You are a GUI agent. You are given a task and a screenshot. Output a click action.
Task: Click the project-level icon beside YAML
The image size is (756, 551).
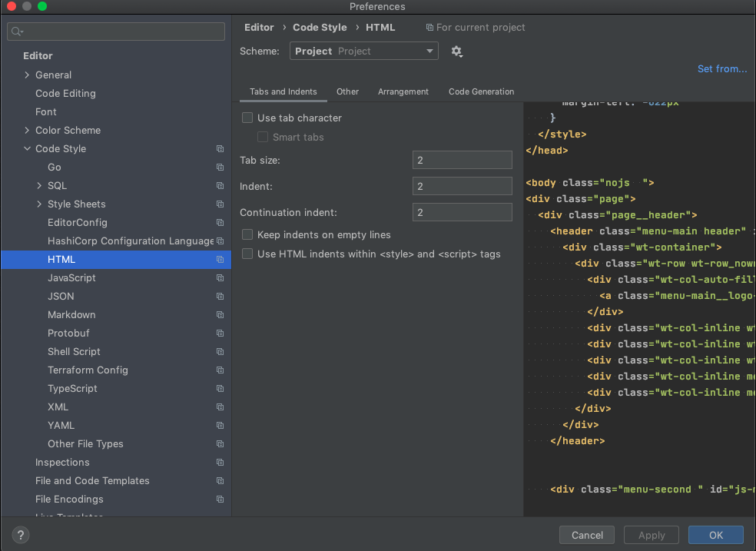point(220,426)
